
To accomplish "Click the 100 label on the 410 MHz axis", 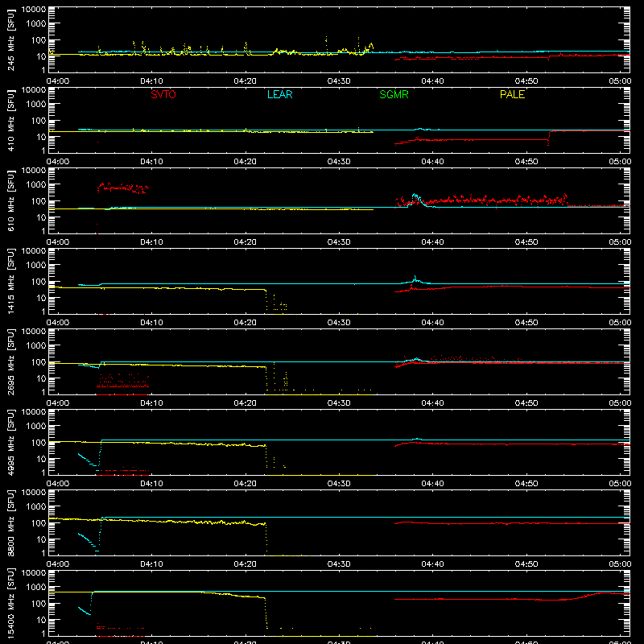I will point(39,121).
